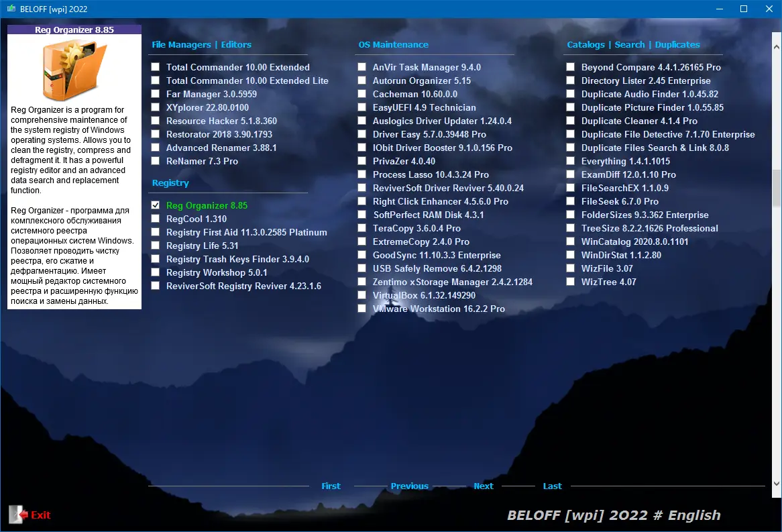Go to the Next page
The width and height of the screenshot is (782, 532).
484,486
